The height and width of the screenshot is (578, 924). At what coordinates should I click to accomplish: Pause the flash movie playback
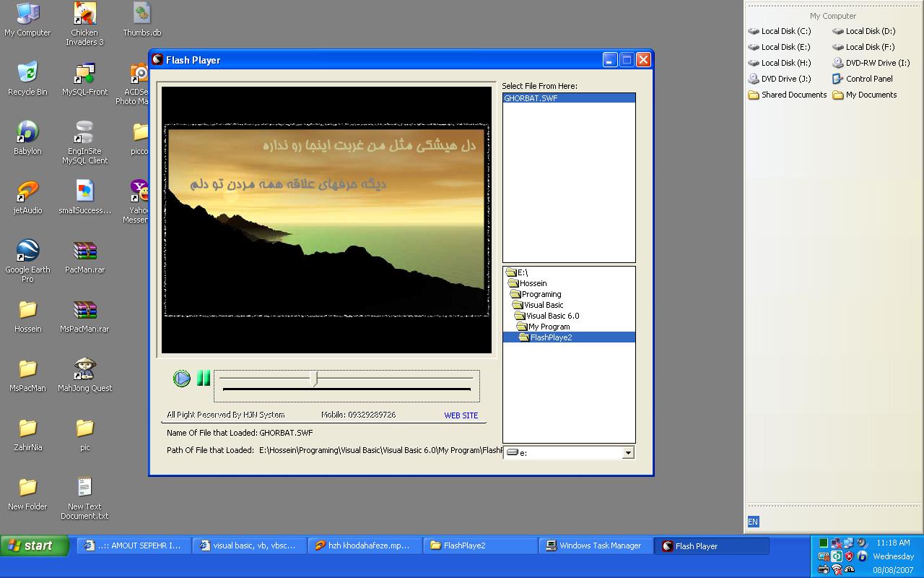pyautogui.click(x=204, y=379)
